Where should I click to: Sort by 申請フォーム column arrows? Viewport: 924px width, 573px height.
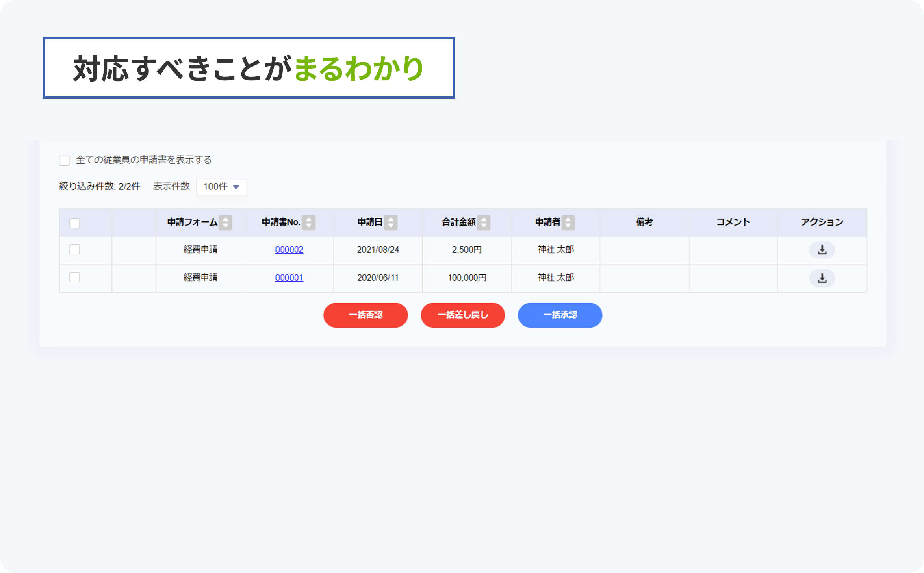coord(226,222)
